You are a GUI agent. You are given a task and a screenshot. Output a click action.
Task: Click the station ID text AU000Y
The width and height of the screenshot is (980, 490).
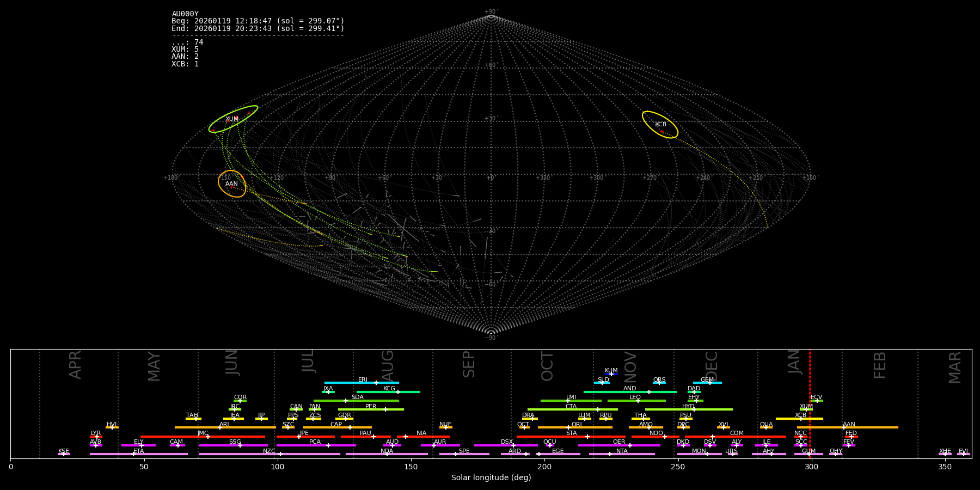[185, 14]
